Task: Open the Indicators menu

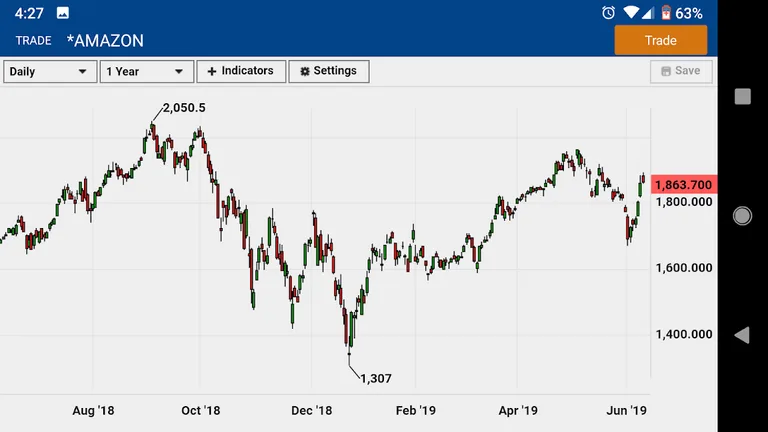Action: tap(240, 72)
